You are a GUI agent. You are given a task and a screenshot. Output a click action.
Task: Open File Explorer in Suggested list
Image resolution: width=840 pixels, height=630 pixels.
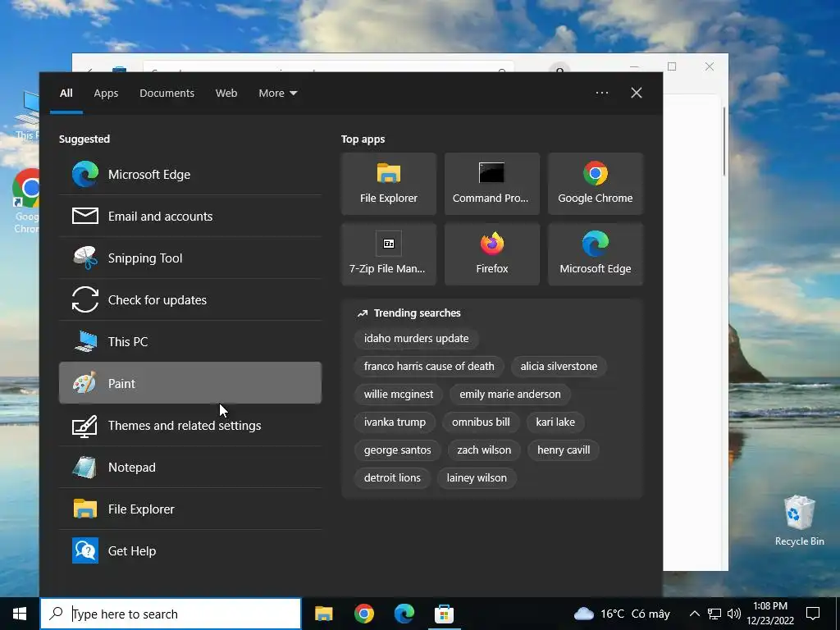(x=190, y=509)
